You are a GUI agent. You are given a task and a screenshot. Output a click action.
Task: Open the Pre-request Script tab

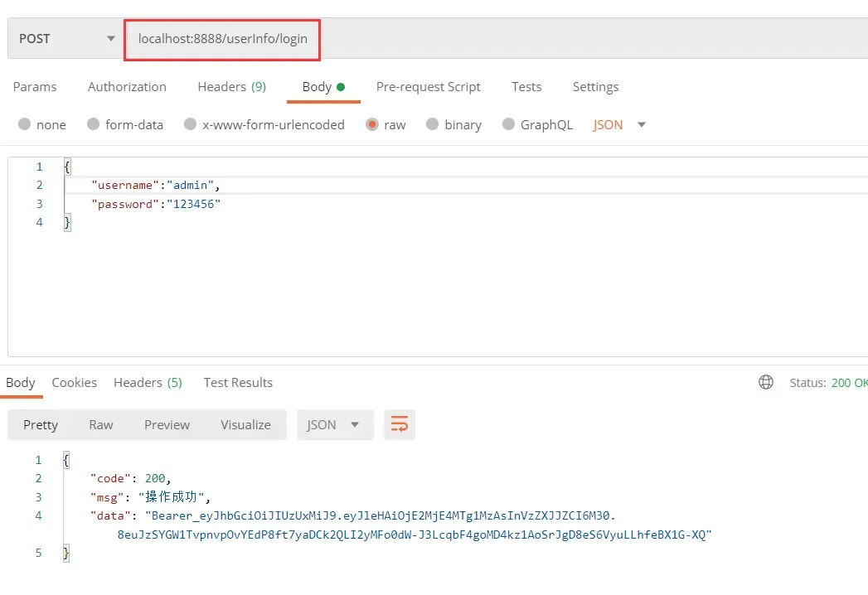(429, 86)
